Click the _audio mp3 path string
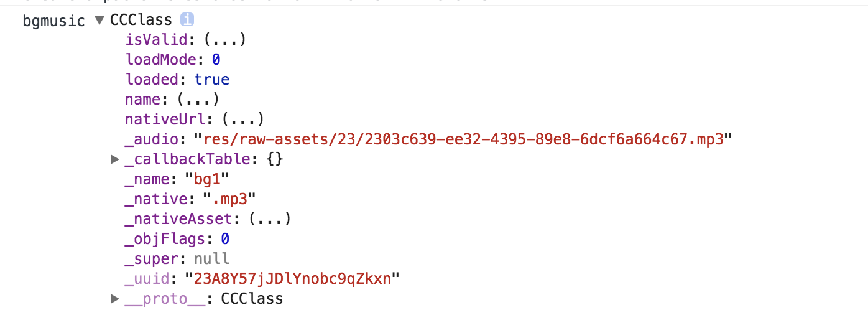 pyautogui.click(x=463, y=139)
